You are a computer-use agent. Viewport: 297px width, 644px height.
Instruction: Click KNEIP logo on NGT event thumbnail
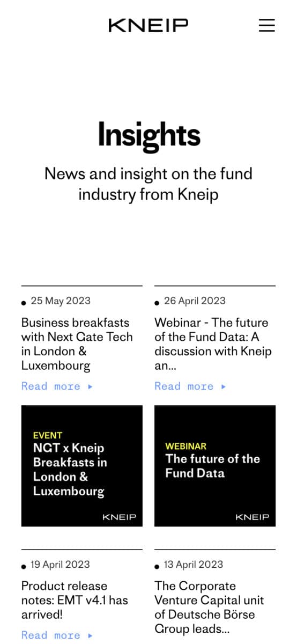click(119, 517)
